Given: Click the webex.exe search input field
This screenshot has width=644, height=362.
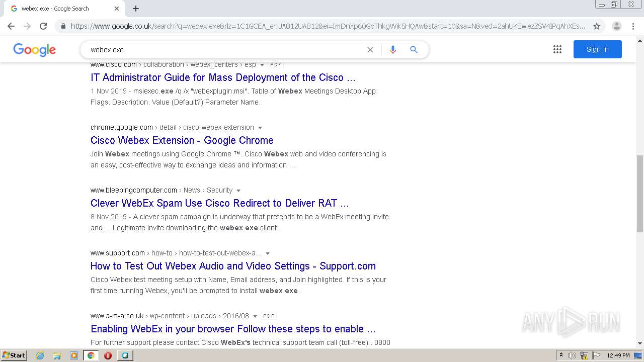Looking at the screenshot, I should [226, 50].
